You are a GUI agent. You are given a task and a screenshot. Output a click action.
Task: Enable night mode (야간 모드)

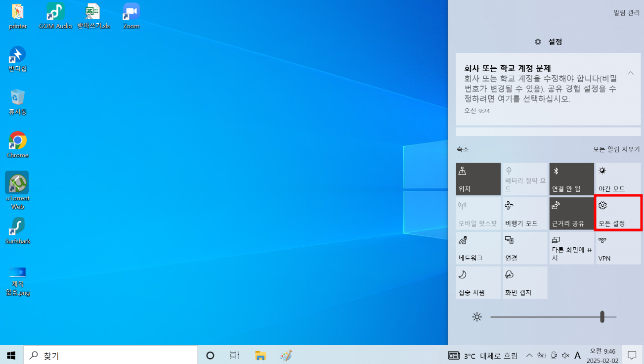click(x=617, y=179)
